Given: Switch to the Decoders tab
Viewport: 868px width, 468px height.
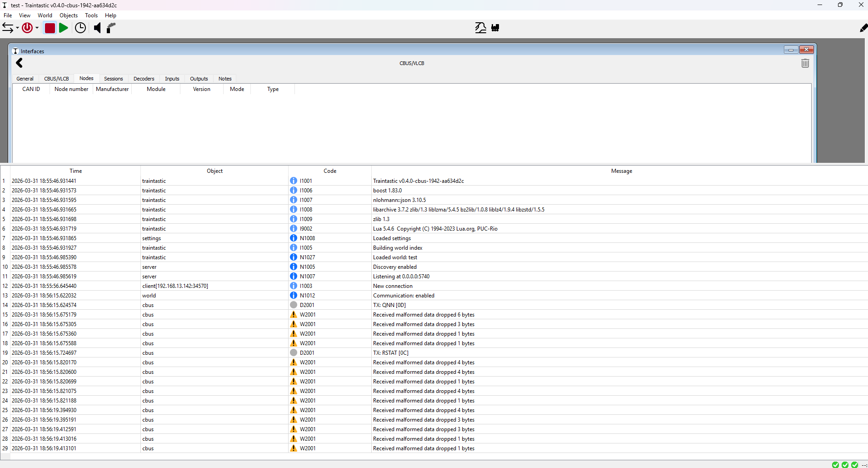Looking at the screenshot, I should pyautogui.click(x=144, y=79).
